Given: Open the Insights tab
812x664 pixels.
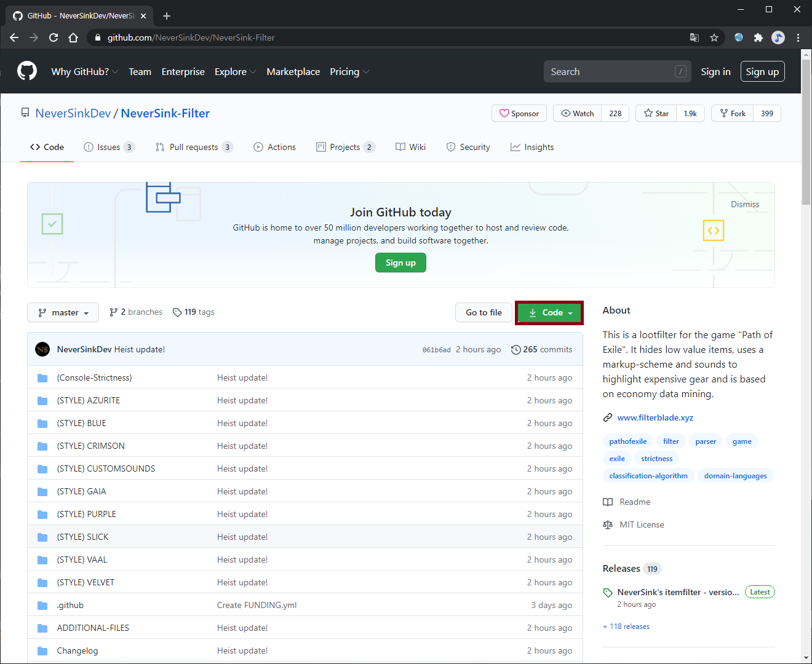Looking at the screenshot, I should 532,147.
